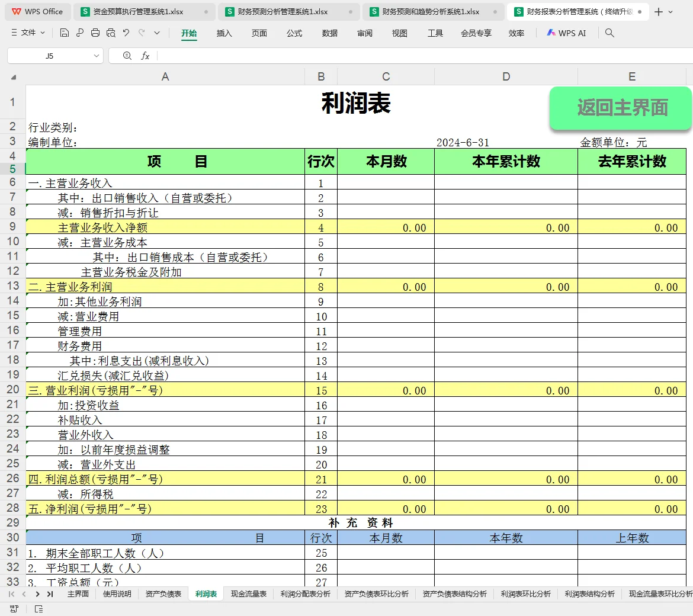This screenshot has width=693, height=616.
Task: Select column A header
Action: (165, 77)
